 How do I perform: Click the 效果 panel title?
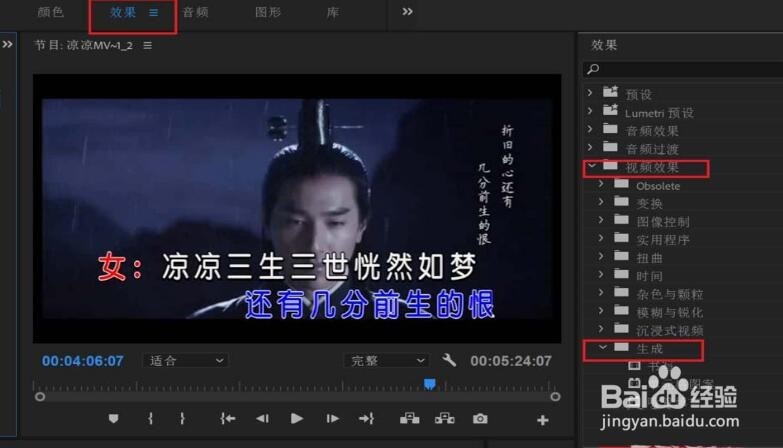click(x=604, y=45)
